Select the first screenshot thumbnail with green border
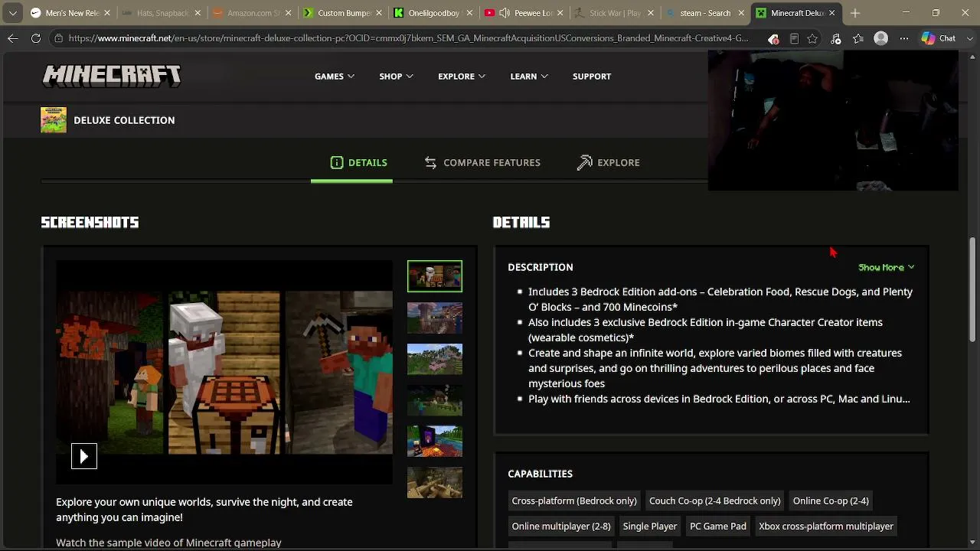This screenshot has width=980, height=551. (435, 276)
